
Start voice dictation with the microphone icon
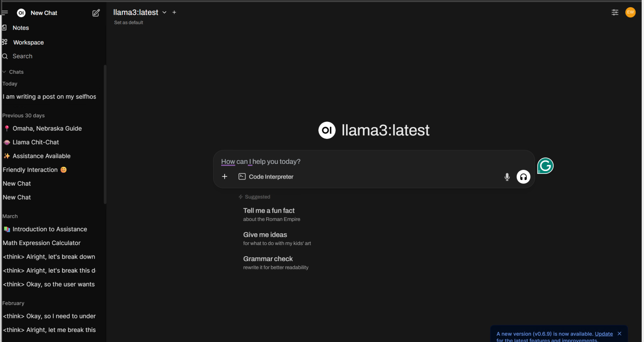(x=507, y=177)
